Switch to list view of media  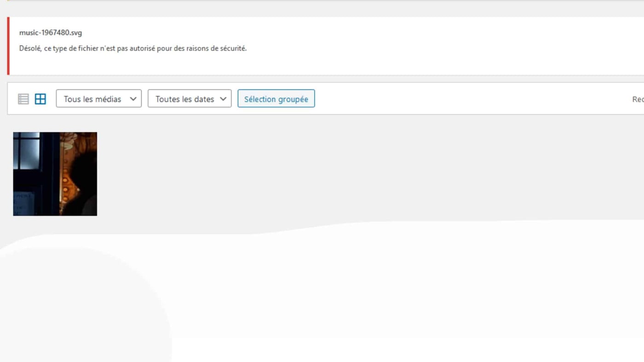(23, 99)
